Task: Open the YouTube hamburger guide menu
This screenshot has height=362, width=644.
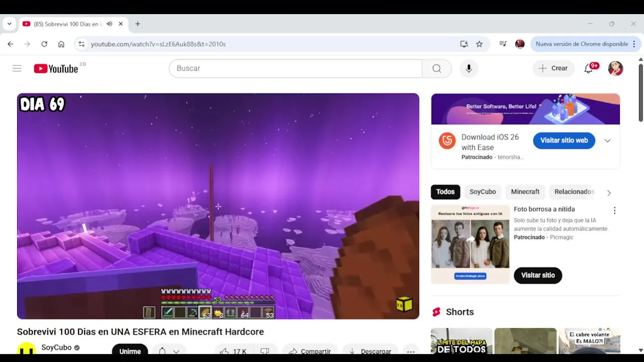Action: 17,68
